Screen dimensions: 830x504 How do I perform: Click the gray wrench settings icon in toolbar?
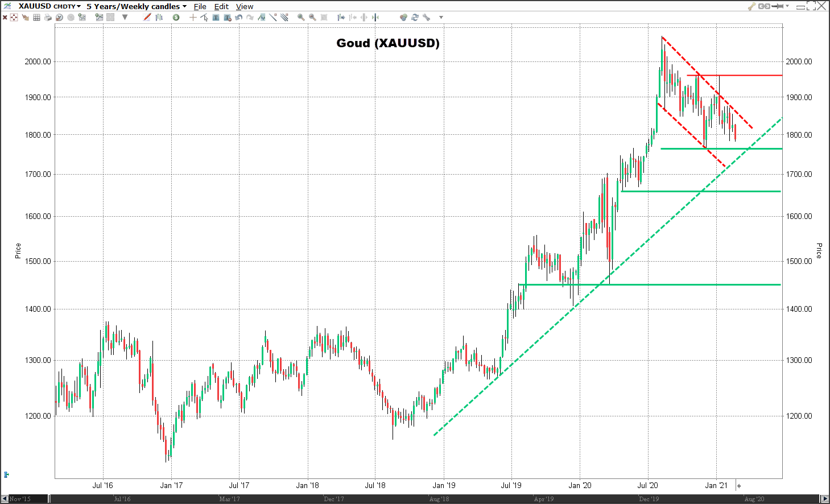pyautogui.click(x=426, y=18)
